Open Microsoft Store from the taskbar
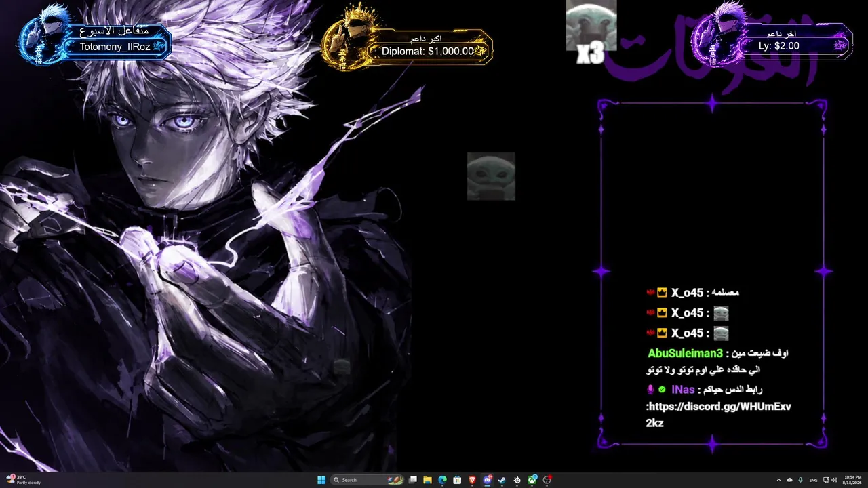This screenshot has width=868, height=488. (x=457, y=480)
